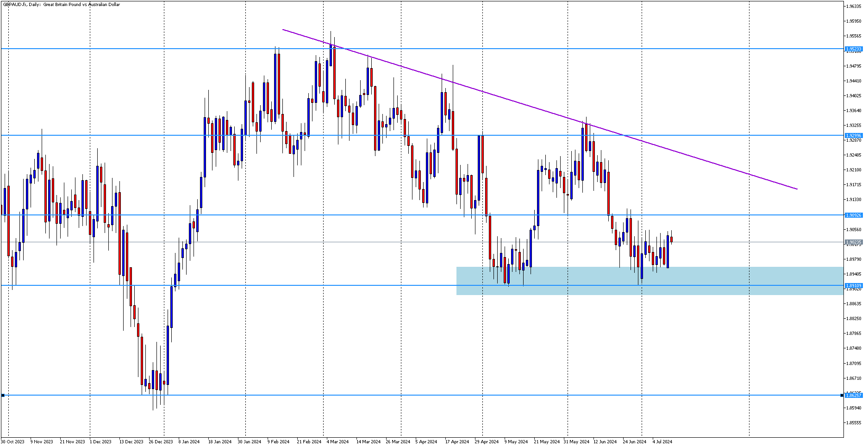Click the 1.88635 price axis label
The height and width of the screenshot is (447, 868).
854,304
